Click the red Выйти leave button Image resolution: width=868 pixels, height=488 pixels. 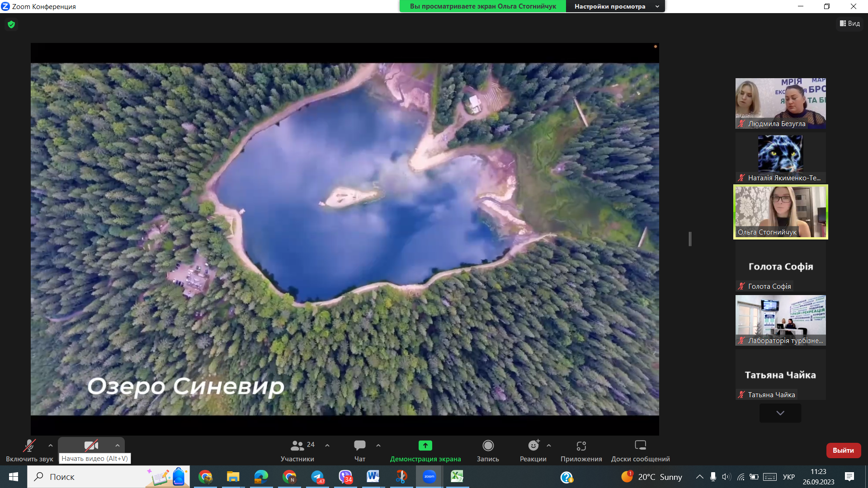pyautogui.click(x=843, y=450)
